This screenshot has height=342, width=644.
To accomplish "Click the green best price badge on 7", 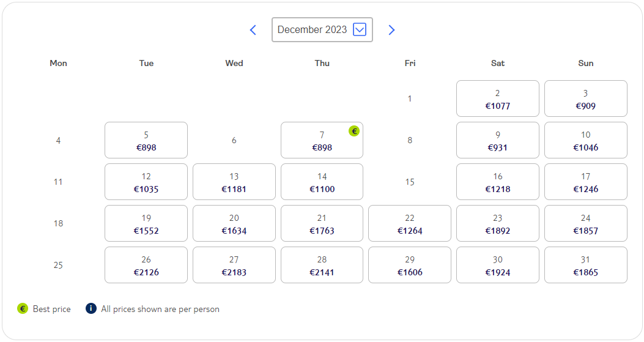I will coord(354,131).
